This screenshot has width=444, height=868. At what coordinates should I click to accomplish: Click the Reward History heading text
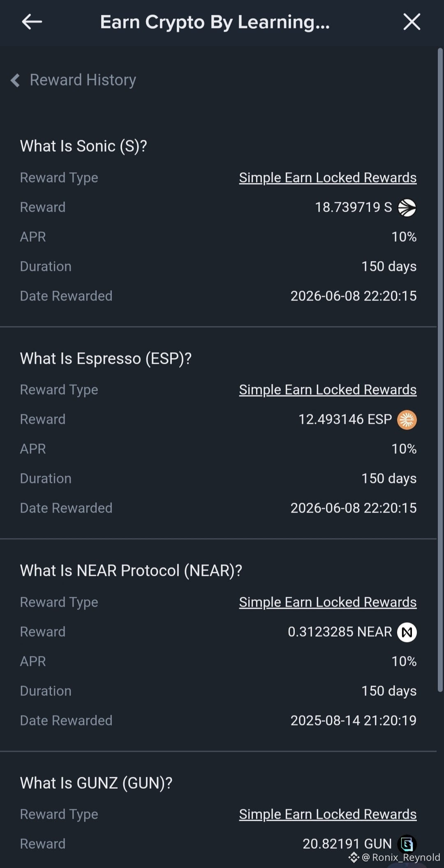pos(83,80)
